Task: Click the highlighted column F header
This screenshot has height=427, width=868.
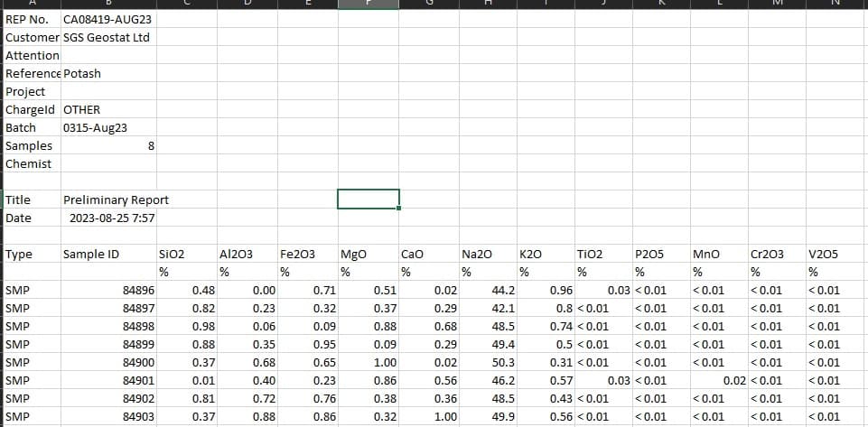Action: [x=369, y=5]
